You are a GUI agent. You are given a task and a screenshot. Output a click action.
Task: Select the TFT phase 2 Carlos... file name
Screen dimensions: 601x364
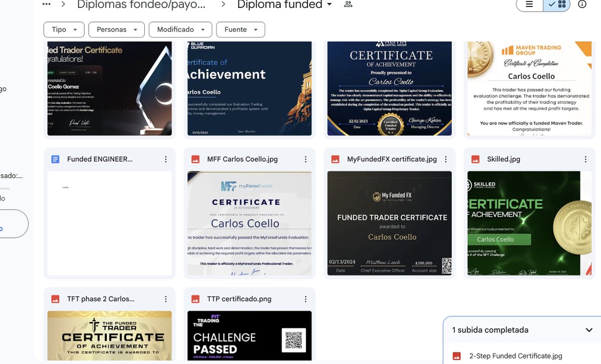101,299
